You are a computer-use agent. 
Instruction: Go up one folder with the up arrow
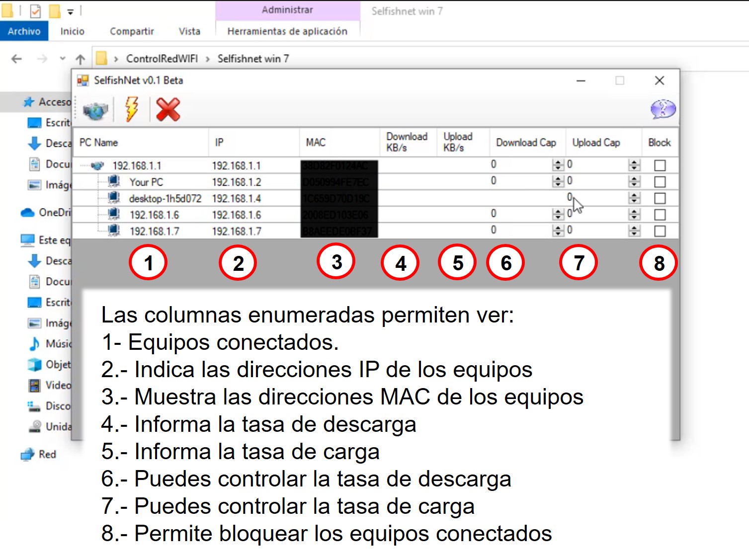(80, 59)
